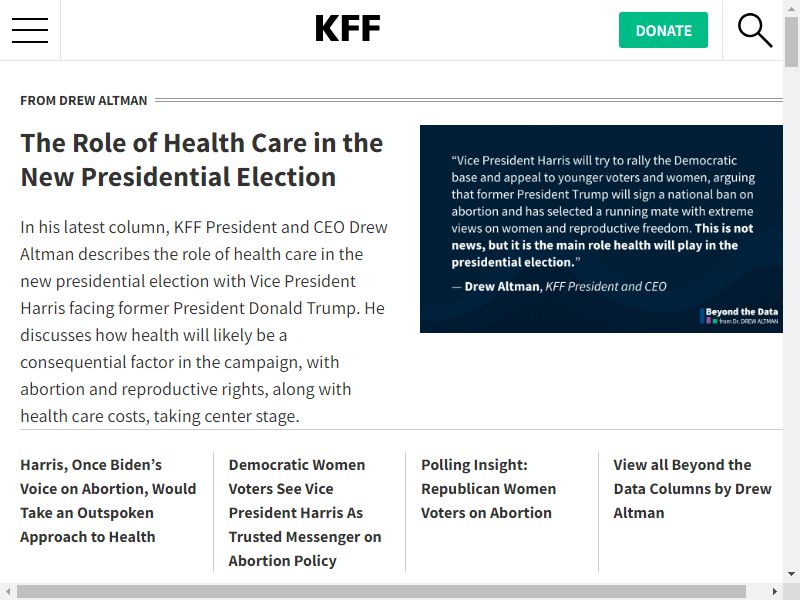Open Harris, Once Biden's Voice on Abortion article
The image size is (800, 600).
pyautogui.click(x=108, y=501)
